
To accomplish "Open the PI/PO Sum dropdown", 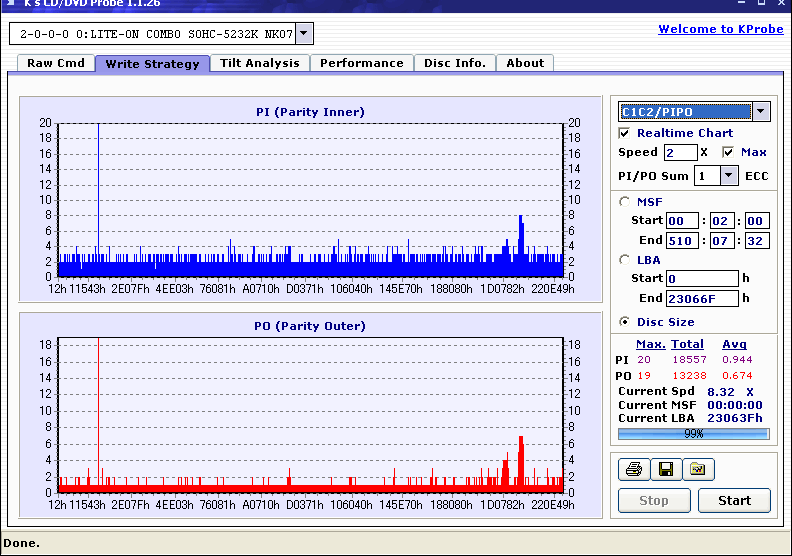I will (728, 176).
